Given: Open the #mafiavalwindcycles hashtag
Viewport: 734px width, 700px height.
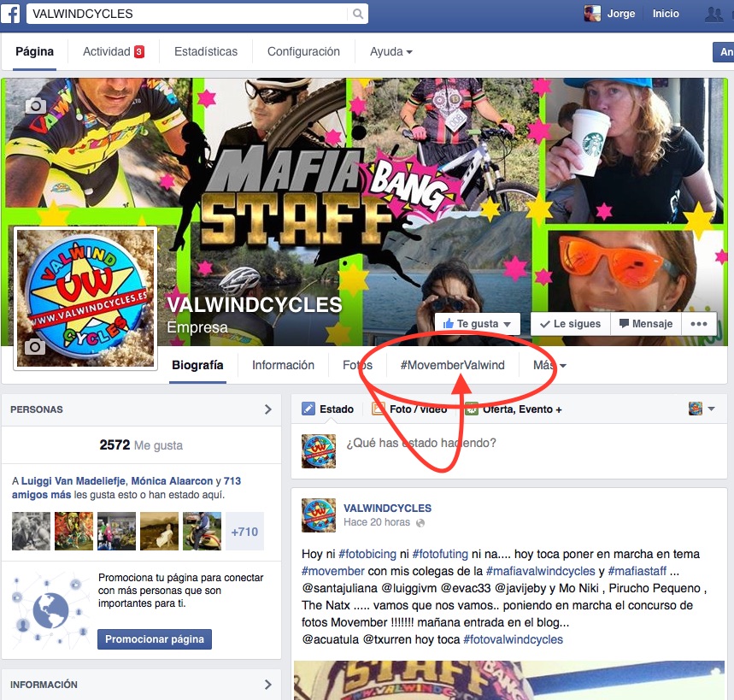Looking at the screenshot, I should tap(541, 571).
